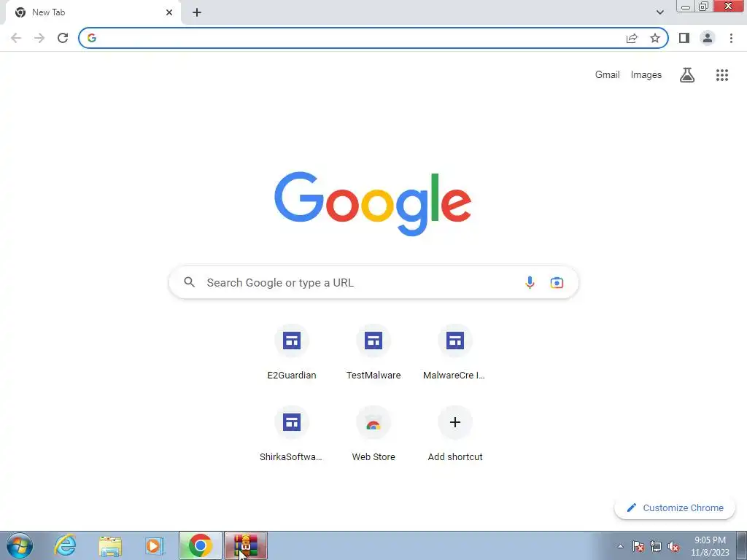747x560 pixels.
Task: Click the Show desktop strip
Action: (x=741, y=545)
